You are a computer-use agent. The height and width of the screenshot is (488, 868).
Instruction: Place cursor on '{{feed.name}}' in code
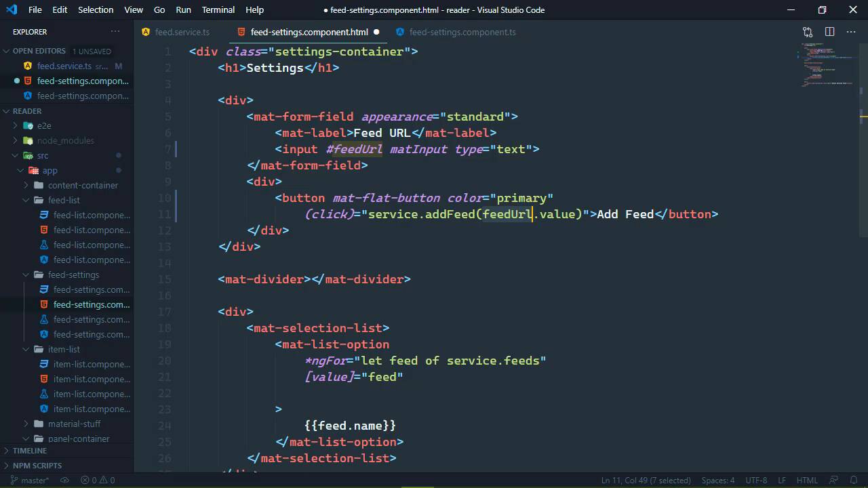click(x=350, y=426)
